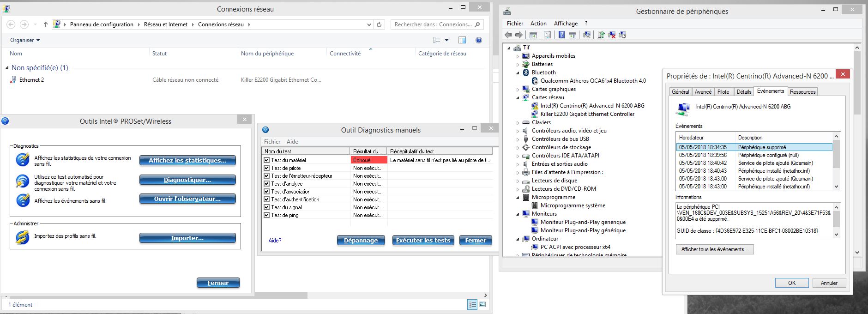Toggle action pane icon in Device Manager toolbar
Viewport: 868px width, 314px height.
click(573, 35)
